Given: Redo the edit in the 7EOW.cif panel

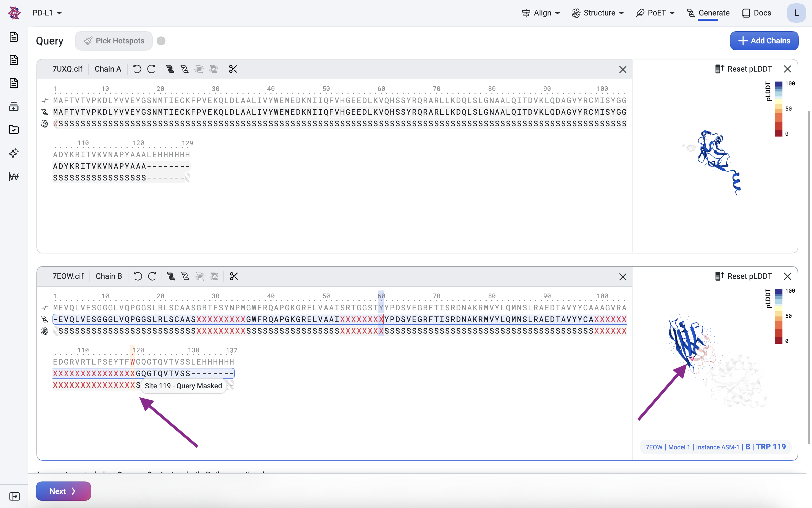Looking at the screenshot, I should [x=152, y=276].
